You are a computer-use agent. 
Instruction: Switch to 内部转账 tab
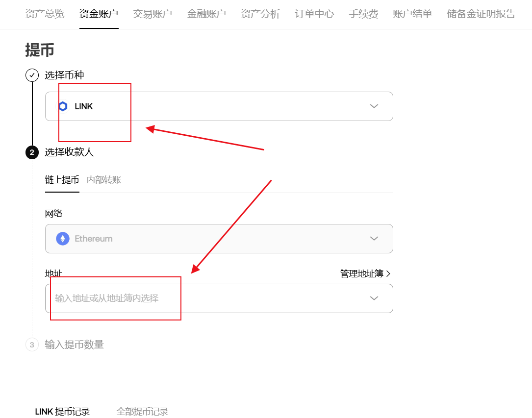(104, 180)
